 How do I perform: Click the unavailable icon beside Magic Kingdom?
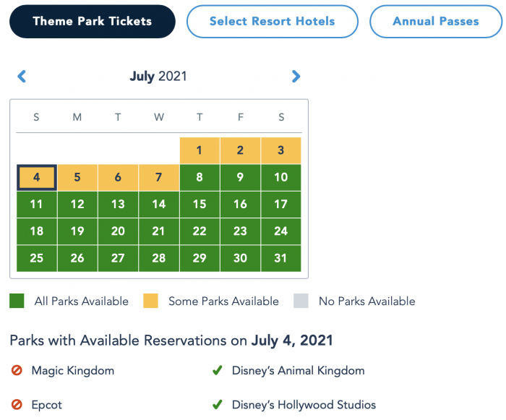click(x=17, y=370)
